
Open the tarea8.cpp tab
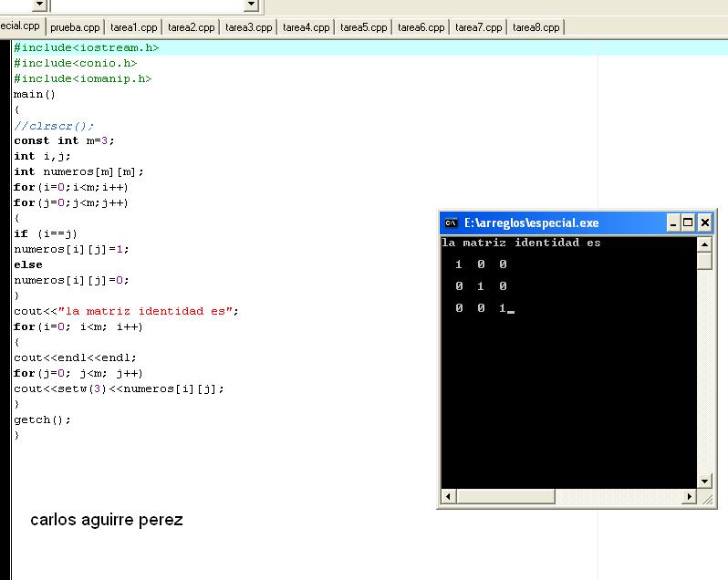coord(536,27)
